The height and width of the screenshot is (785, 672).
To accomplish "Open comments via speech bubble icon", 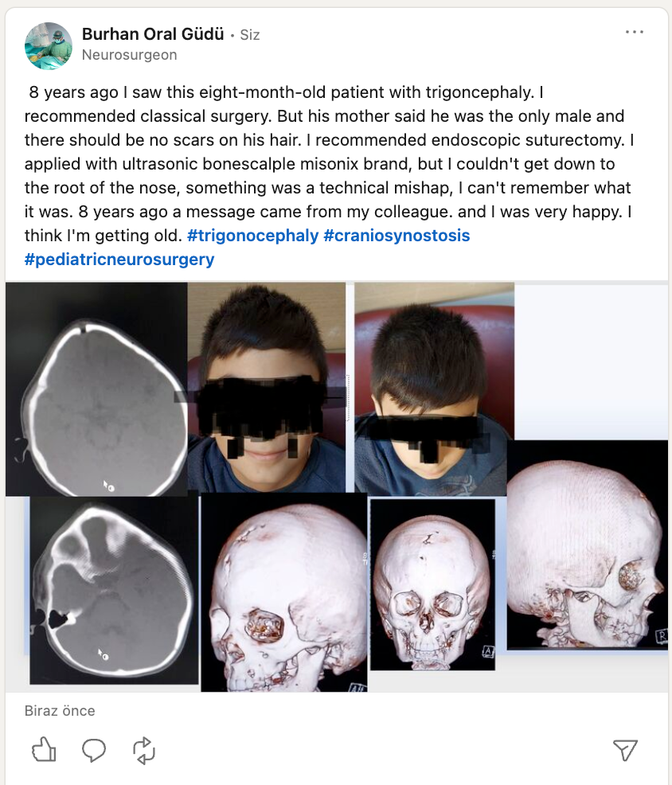I will click(x=94, y=750).
